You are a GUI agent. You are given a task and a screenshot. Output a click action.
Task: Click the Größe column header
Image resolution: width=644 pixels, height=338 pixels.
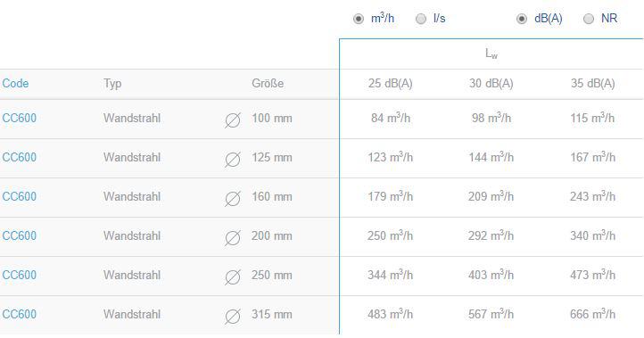(268, 83)
